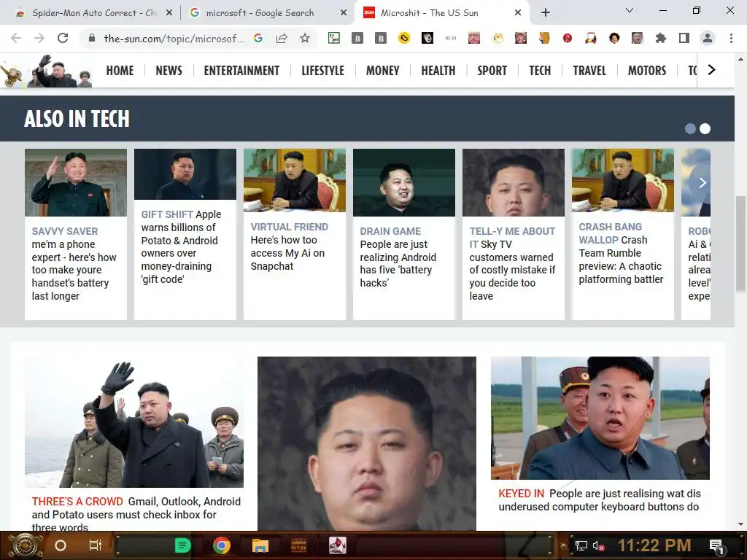The image size is (747, 560).
Task: Expand nav menu with right arrow
Action: tap(712, 70)
